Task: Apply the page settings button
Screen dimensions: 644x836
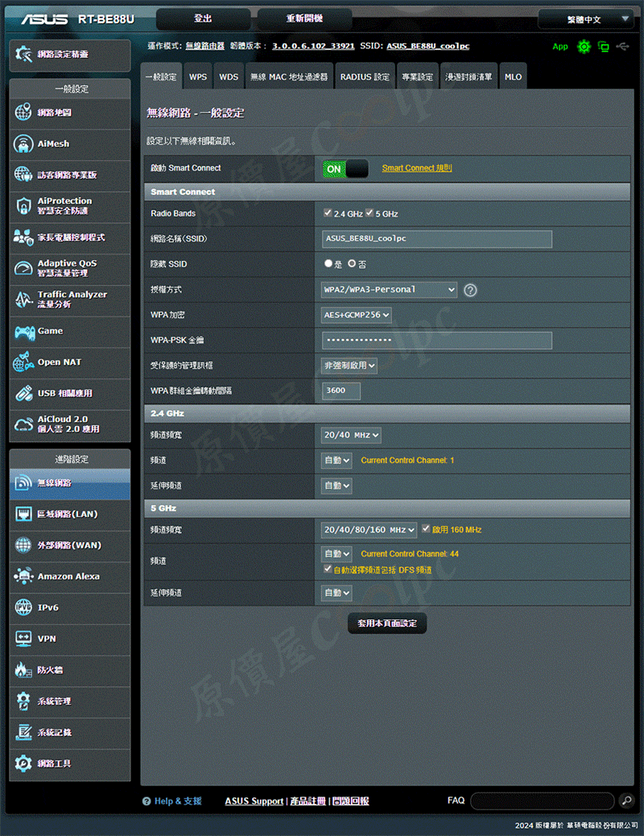Action: pos(387,623)
